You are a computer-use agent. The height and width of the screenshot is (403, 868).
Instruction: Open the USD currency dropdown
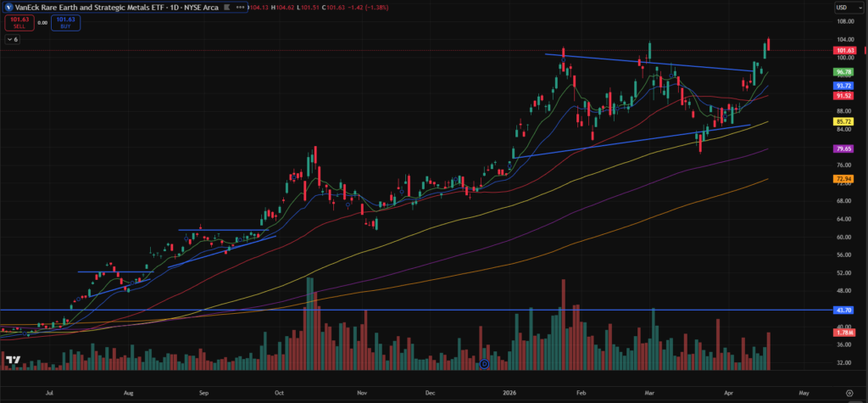pyautogui.click(x=843, y=8)
